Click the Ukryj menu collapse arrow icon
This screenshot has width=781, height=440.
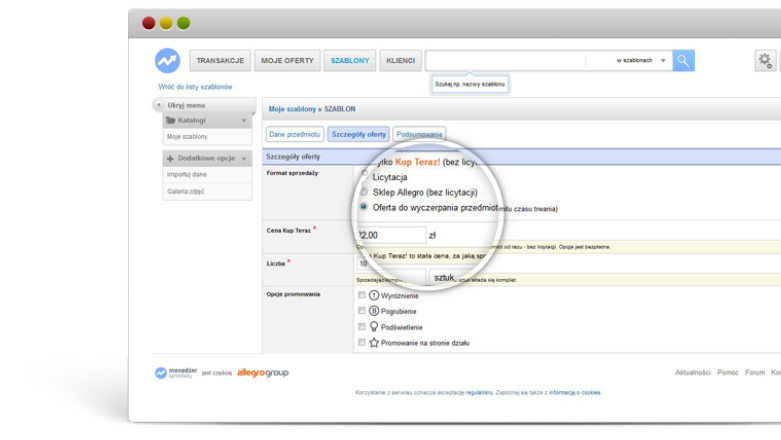(x=159, y=105)
